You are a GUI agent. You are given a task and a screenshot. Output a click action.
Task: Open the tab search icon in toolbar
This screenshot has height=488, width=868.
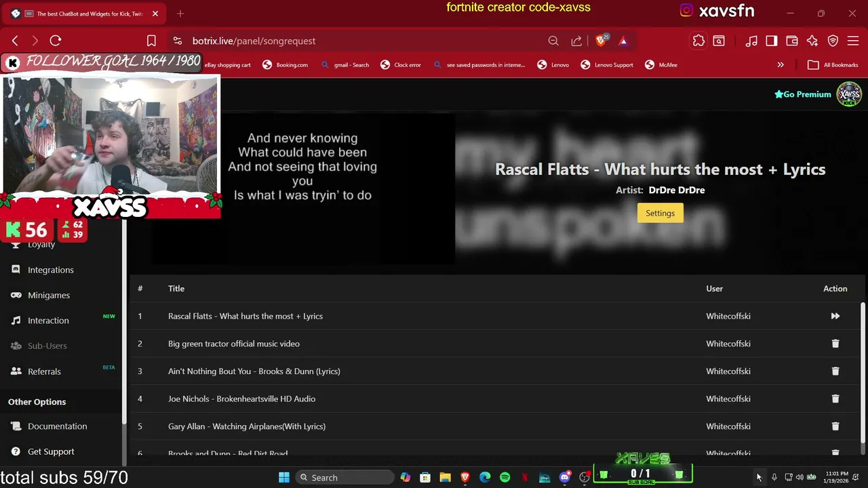click(719, 41)
